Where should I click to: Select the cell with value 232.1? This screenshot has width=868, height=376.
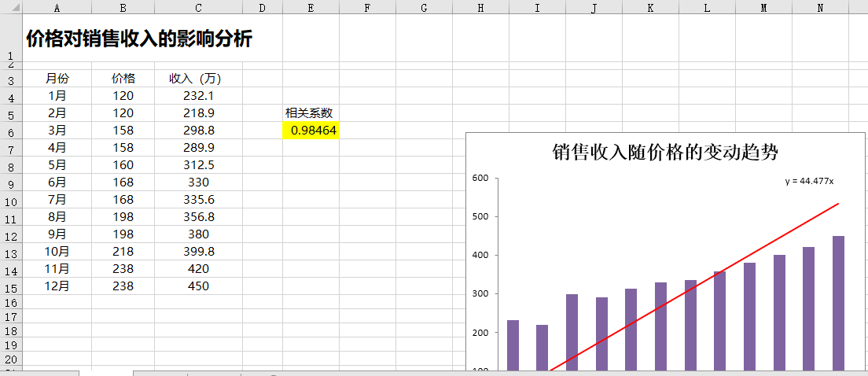click(198, 96)
